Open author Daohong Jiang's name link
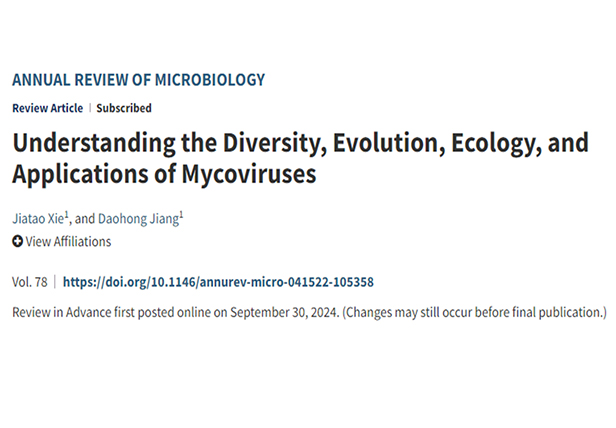The height and width of the screenshot is (428, 616). tap(140, 217)
